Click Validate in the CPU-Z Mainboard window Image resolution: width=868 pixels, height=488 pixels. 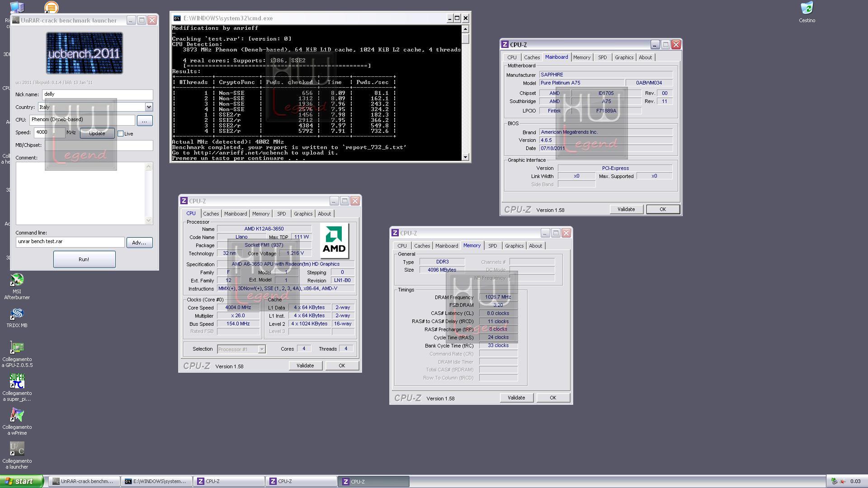pos(626,209)
